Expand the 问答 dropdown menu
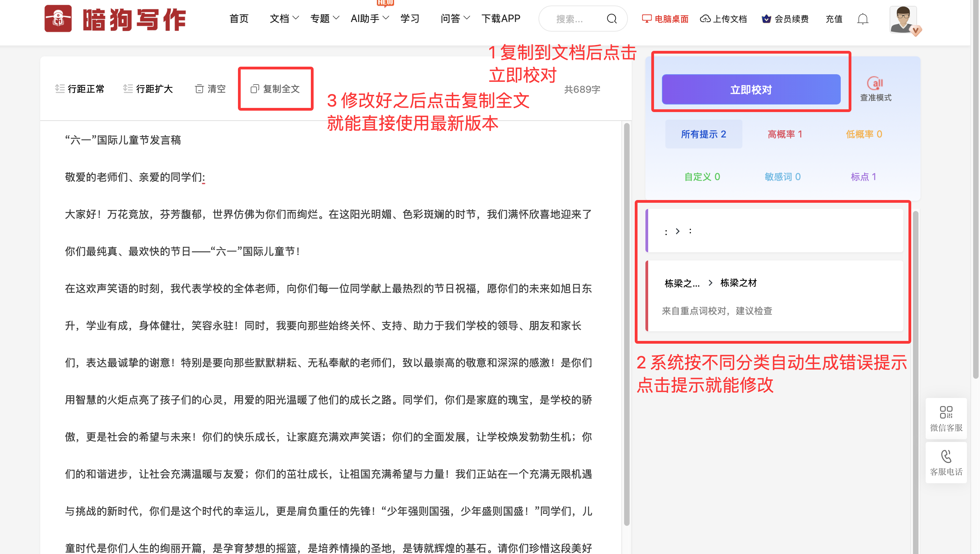 (455, 19)
